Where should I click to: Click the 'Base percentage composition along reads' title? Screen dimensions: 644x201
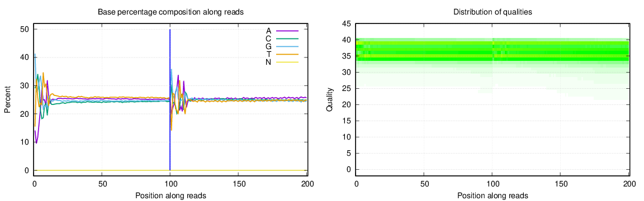171,12
